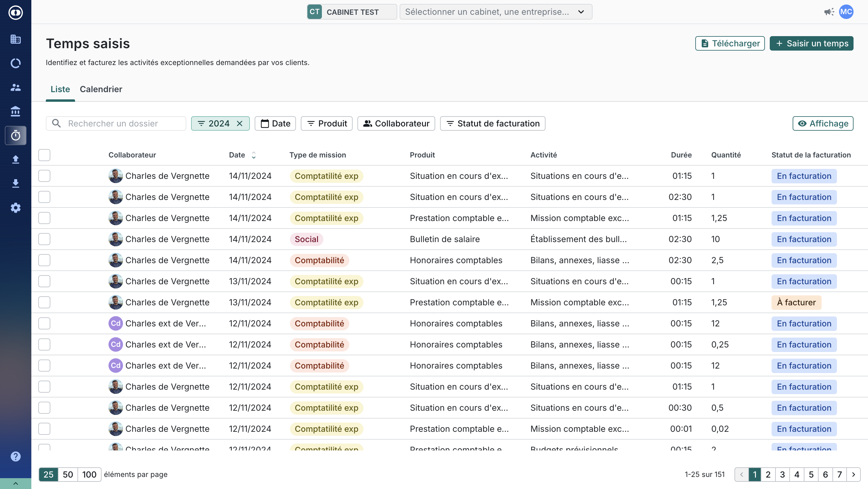This screenshot has width=868, height=489.
Task: Open the app logo home icon
Action: [15, 13]
